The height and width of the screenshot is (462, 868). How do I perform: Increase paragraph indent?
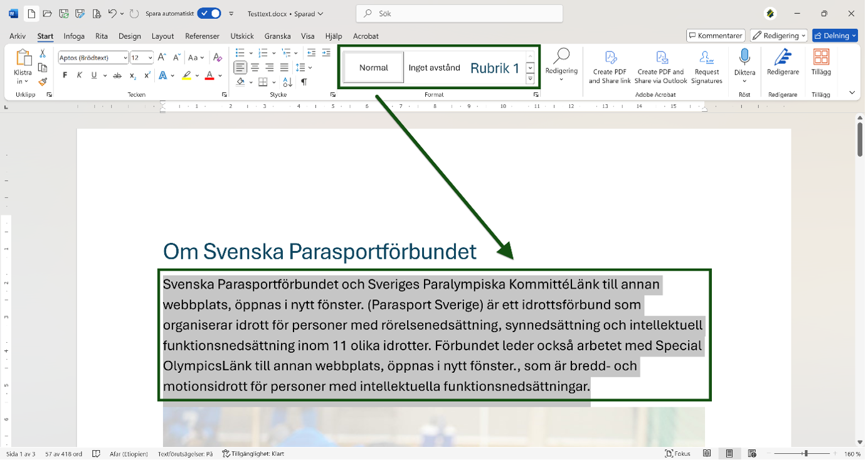[x=326, y=53]
